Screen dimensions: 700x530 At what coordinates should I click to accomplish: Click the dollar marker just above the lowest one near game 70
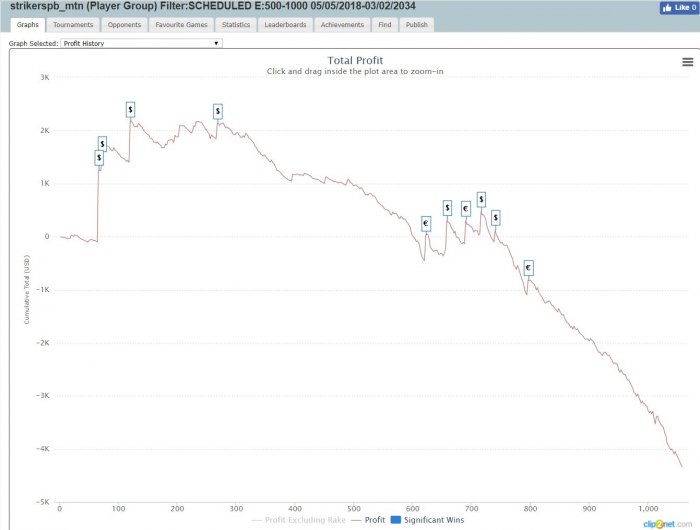point(103,144)
